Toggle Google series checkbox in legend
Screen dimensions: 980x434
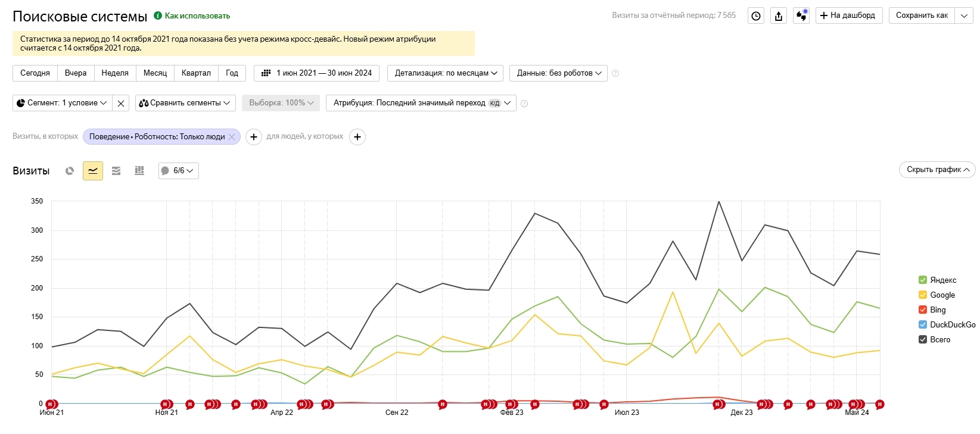pos(923,295)
